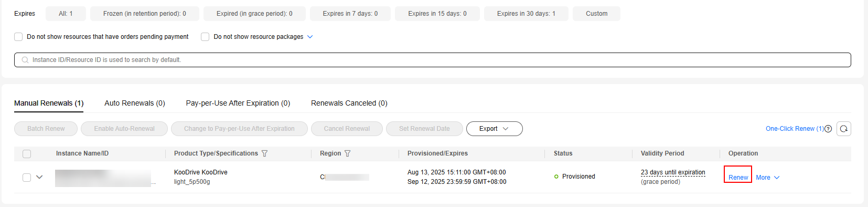
Task: Select all rows with header checkbox
Action: pos(27,154)
